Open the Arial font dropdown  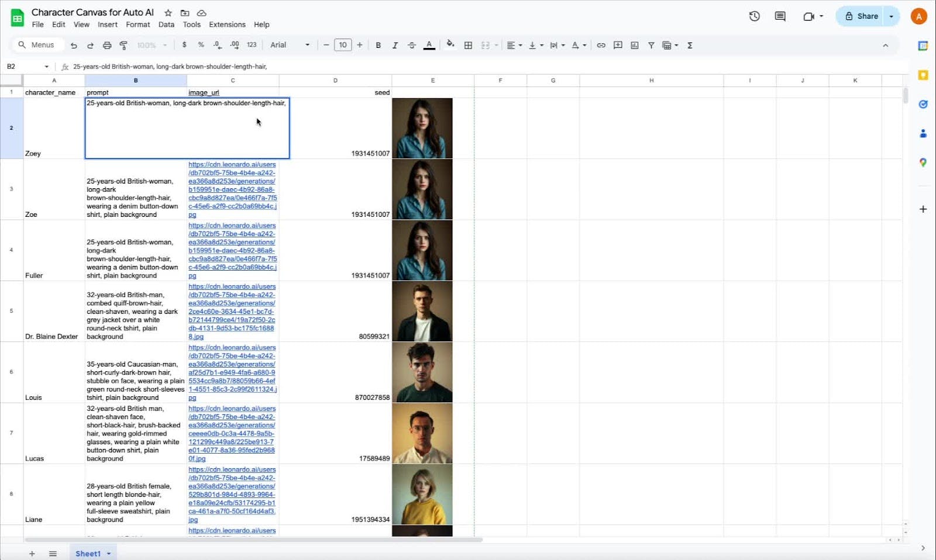pyautogui.click(x=290, y=45)
